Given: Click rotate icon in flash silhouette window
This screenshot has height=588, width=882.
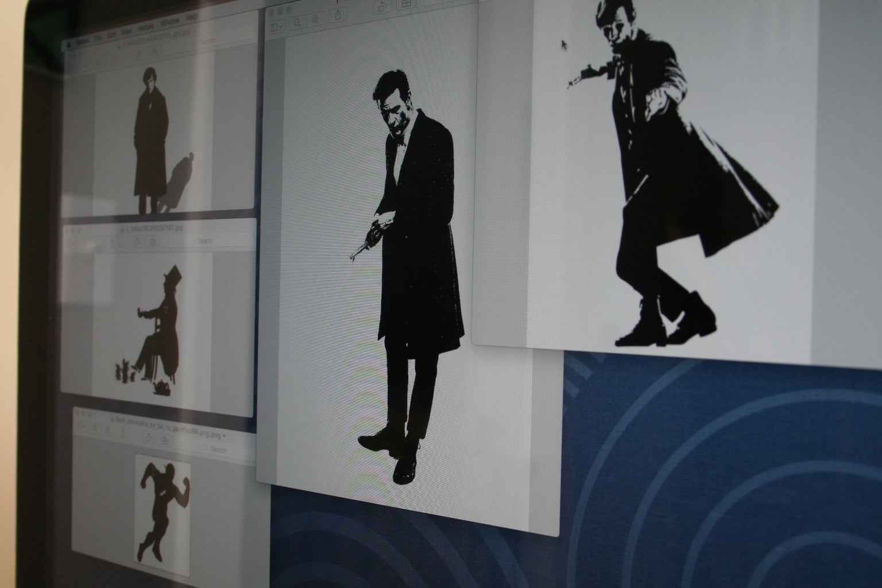Looking at the screenshot, I should pyautogui.click(x=148, y=439).
